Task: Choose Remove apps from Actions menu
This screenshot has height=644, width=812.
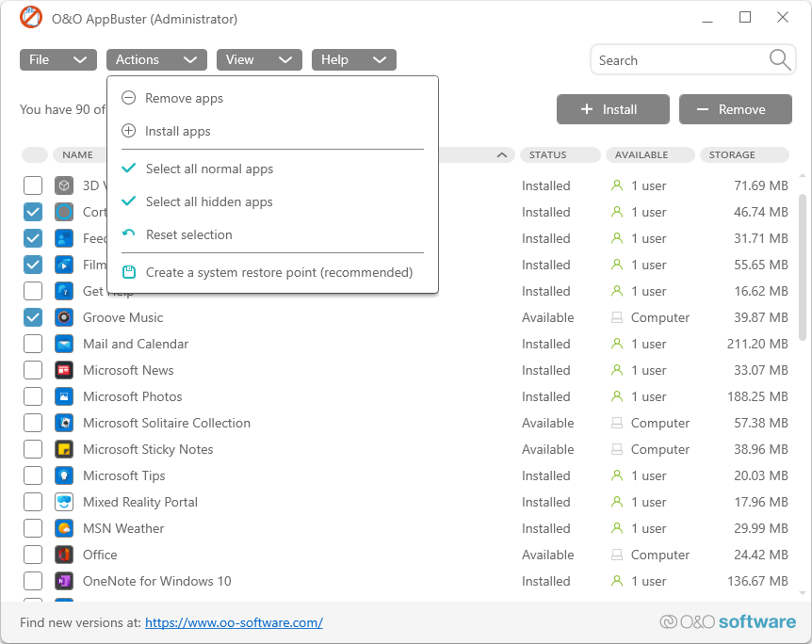Action: pos(272,98)
